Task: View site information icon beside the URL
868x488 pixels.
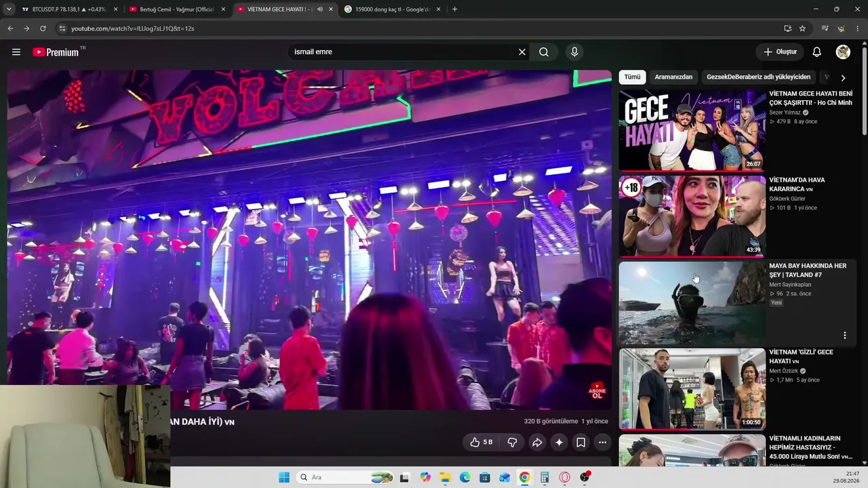Action: point(62,28)
